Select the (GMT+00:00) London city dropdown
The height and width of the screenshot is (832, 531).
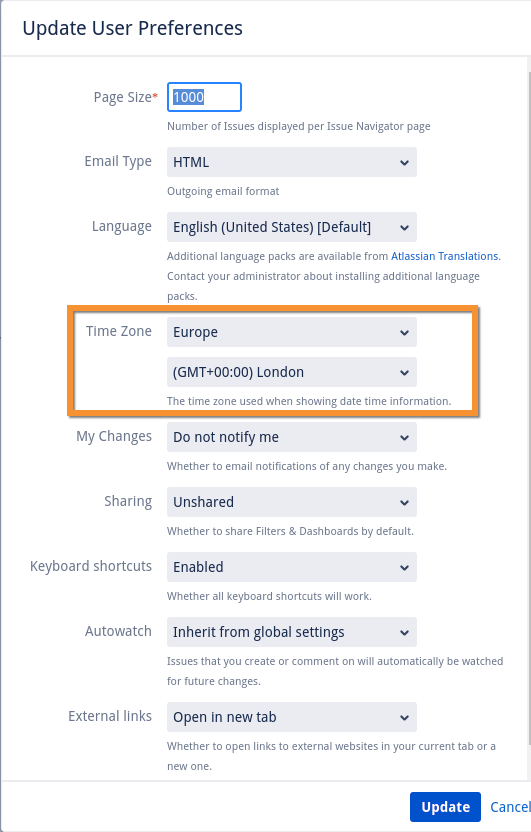coord(292,372)
